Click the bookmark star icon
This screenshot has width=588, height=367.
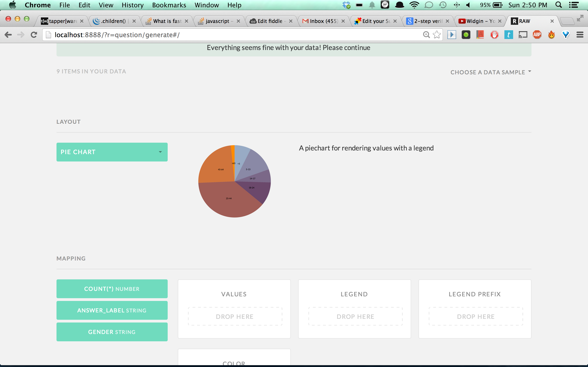437,35
